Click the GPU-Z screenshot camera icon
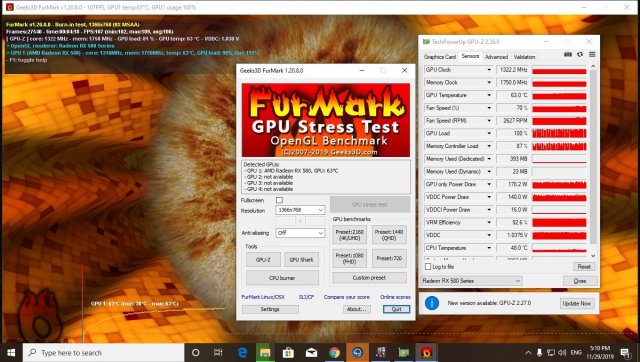The width and height of the screenshot is (640, 362). coord(568,55)
